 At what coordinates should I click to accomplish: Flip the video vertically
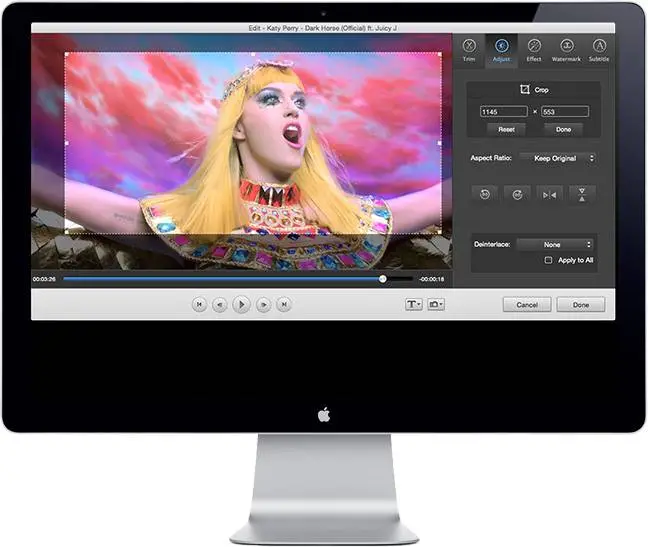point(582,194)
